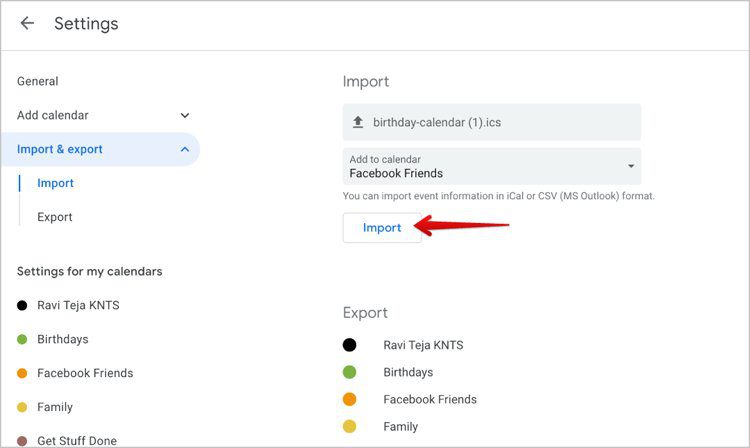Image resolution: width=750 pixels, height=448 pixels.
Task: Click black color dot for Ravi Teja KNTS in sidebar
Action: 22,305
